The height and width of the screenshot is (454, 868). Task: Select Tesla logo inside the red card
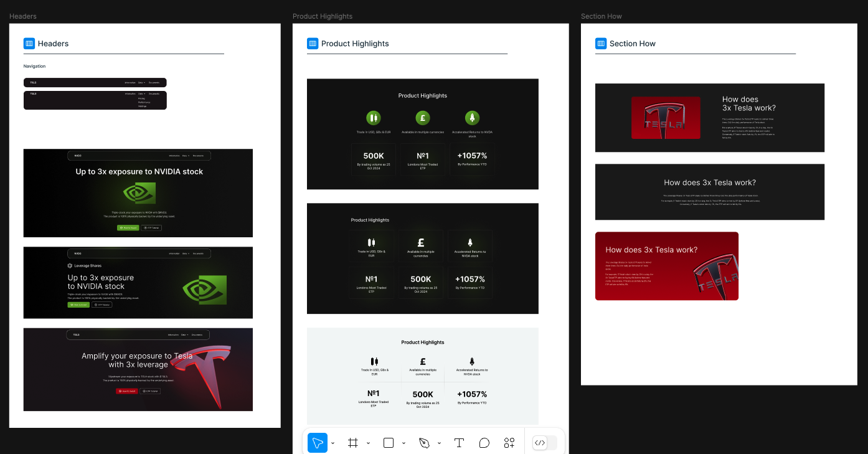[716, 278]
